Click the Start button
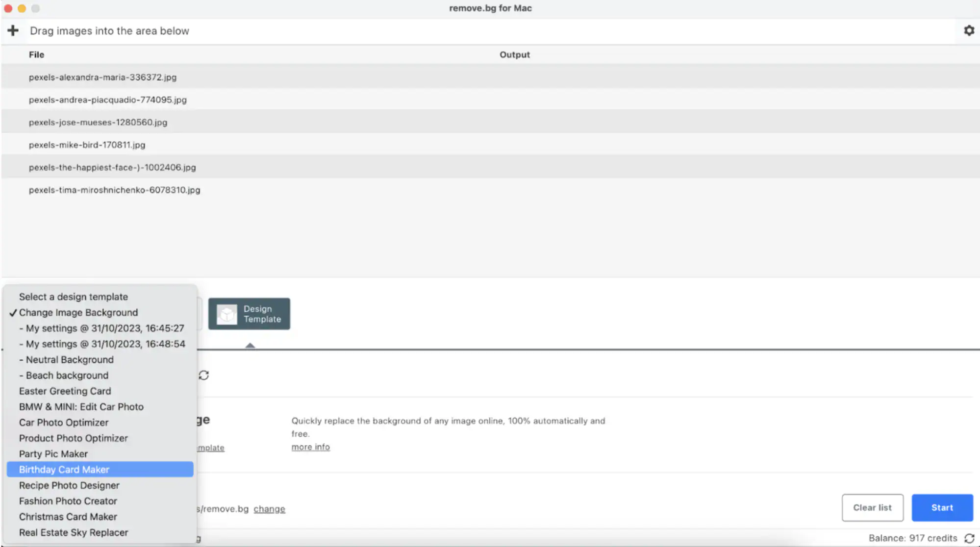 [942, 507]
